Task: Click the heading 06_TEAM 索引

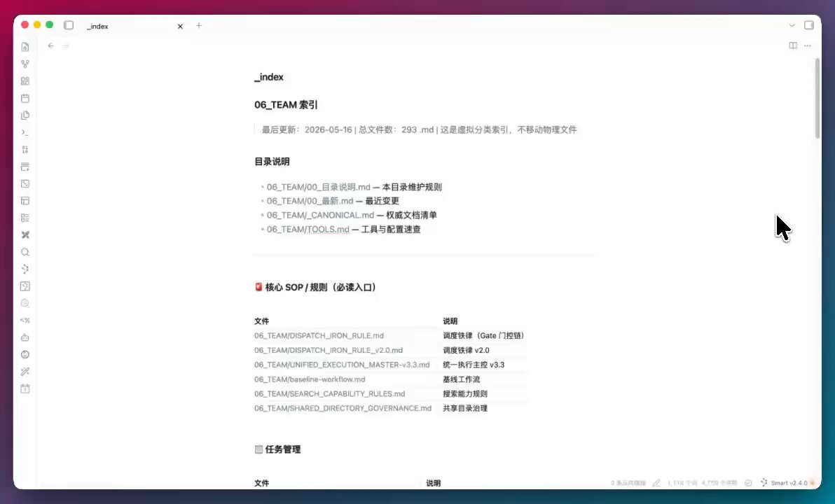Action: (x=286, y=105)
